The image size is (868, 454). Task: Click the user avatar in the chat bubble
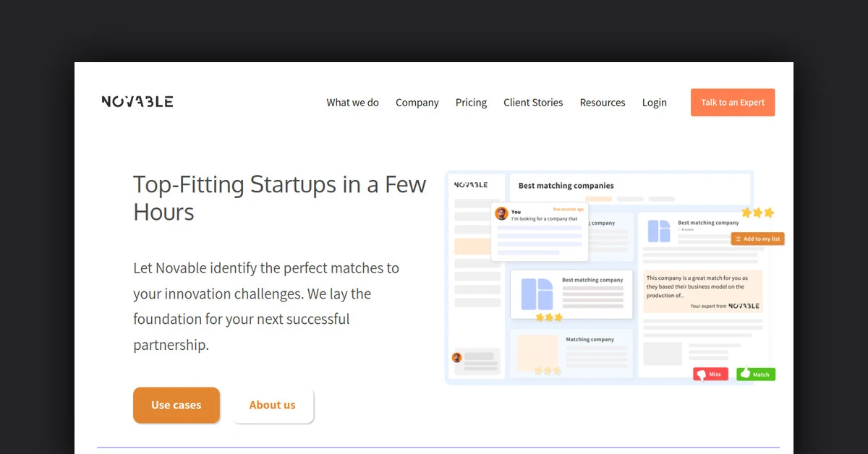coord(501,213)
